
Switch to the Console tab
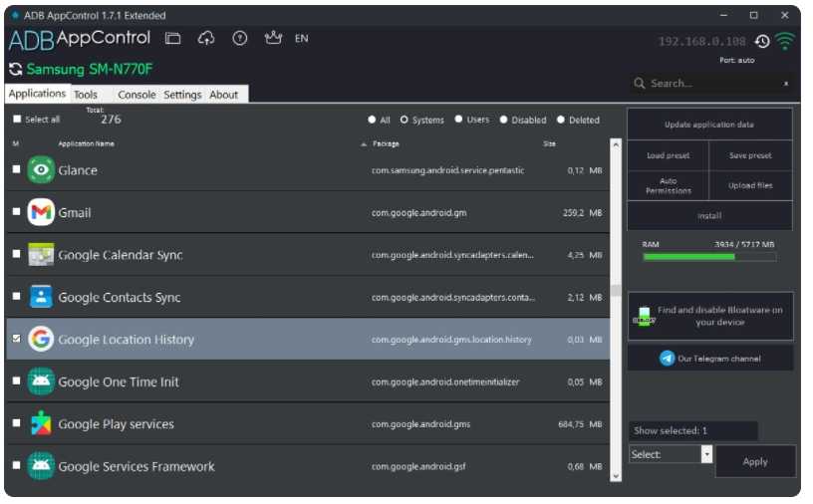coord(136,95)
